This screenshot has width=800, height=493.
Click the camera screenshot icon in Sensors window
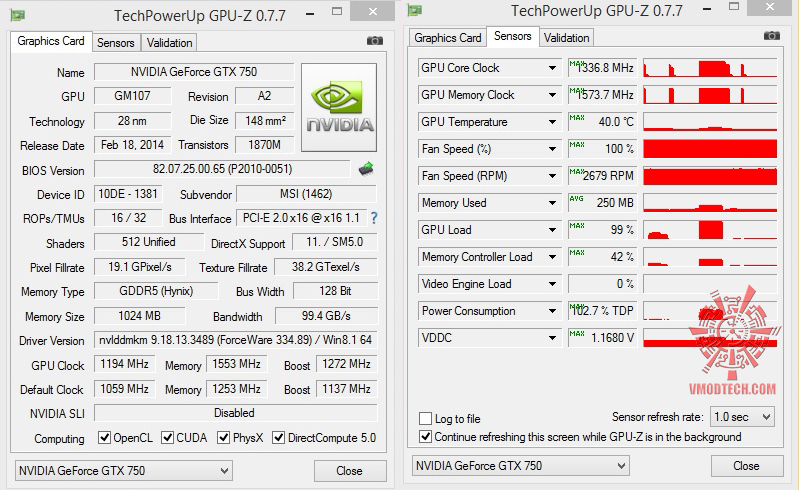pos(771,36)
